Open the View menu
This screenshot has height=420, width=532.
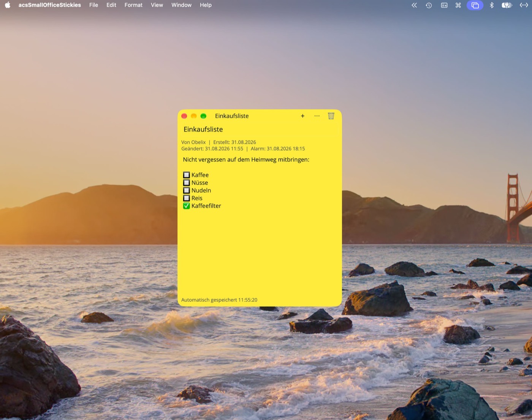[157, 5]
